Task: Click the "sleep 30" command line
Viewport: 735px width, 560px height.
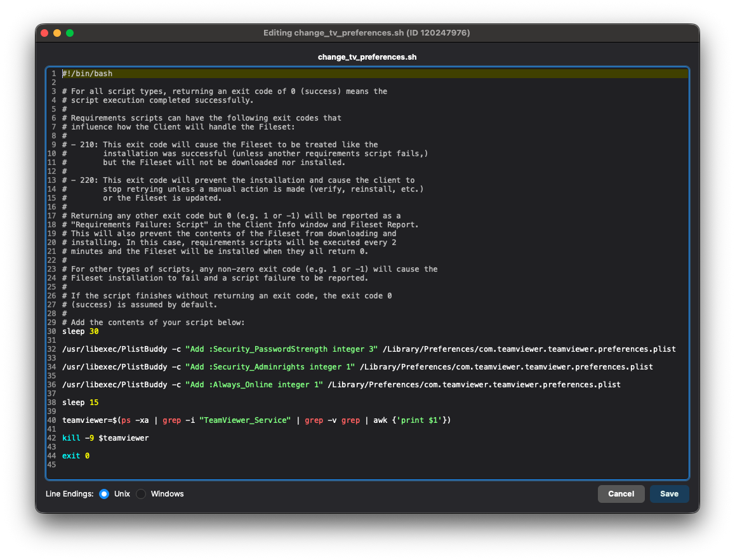Action: click(80, 331)
